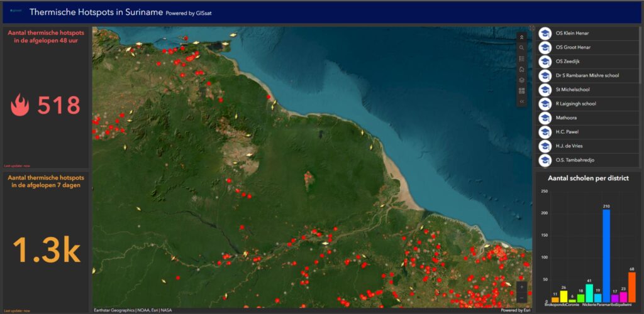Click the graduation cap icon for OS Zeedijk

(545, 62)
